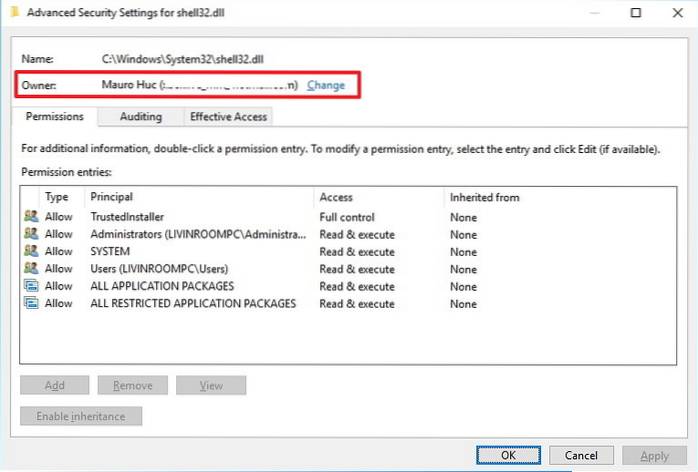Click Allow type in the SYSTEM row
The width and height of the screenshot is (698, 472).
(58, 252)
